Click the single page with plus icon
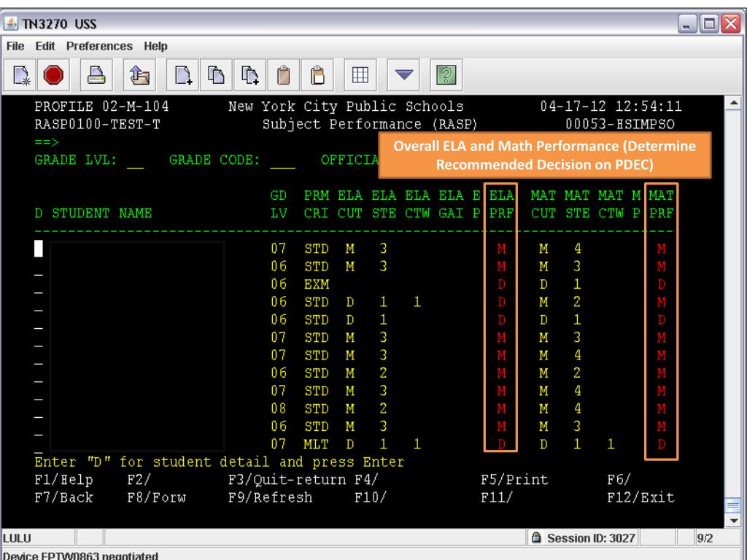Viewport: 747px width, 560px height. [183, 75]
